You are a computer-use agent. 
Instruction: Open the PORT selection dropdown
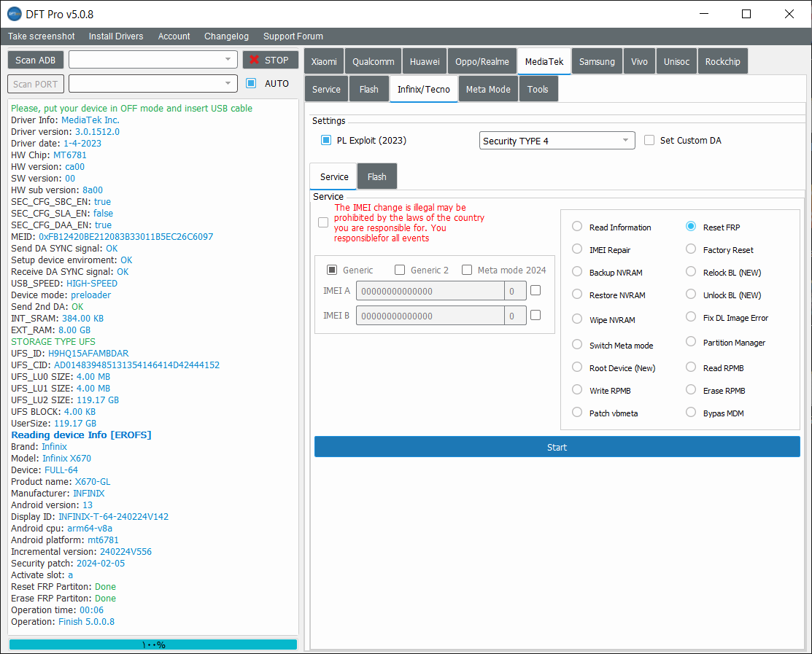tap(153, 83)
